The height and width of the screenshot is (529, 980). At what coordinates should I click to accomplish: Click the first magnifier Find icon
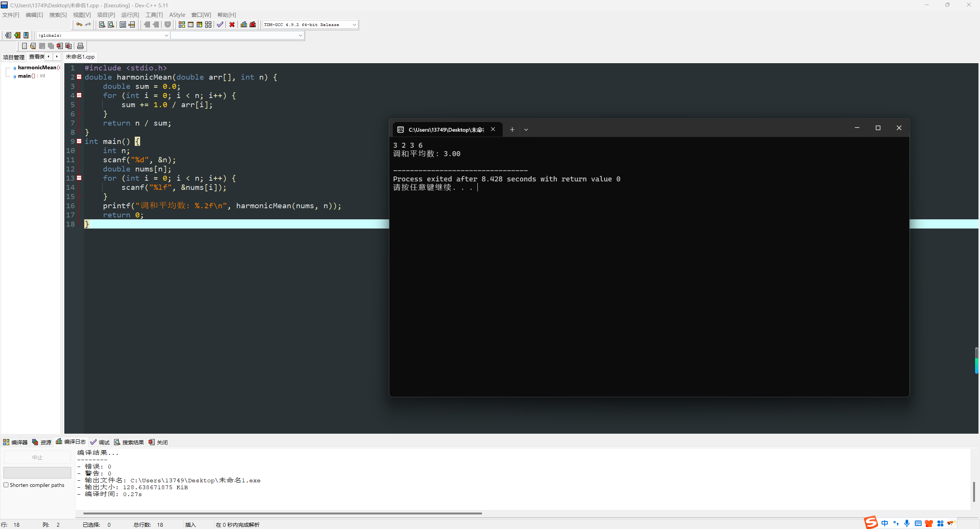pyautogui.click(x=102, y=24)
